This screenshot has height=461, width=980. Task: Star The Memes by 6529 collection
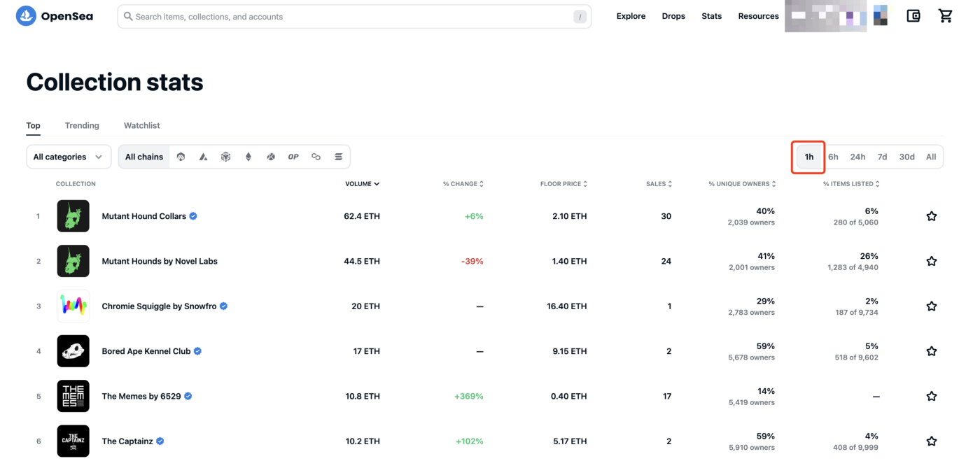(931, 396)
